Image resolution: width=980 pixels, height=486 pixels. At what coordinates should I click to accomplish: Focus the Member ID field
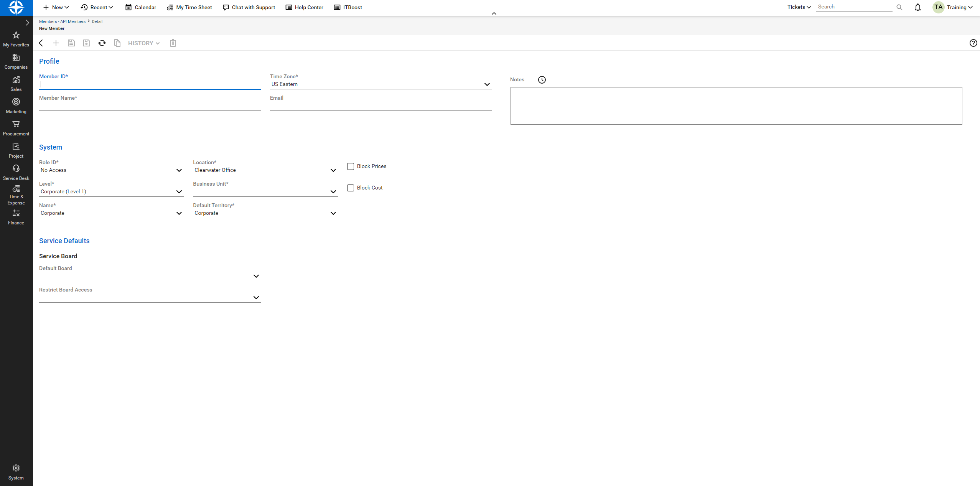click(x=150, y=84)
